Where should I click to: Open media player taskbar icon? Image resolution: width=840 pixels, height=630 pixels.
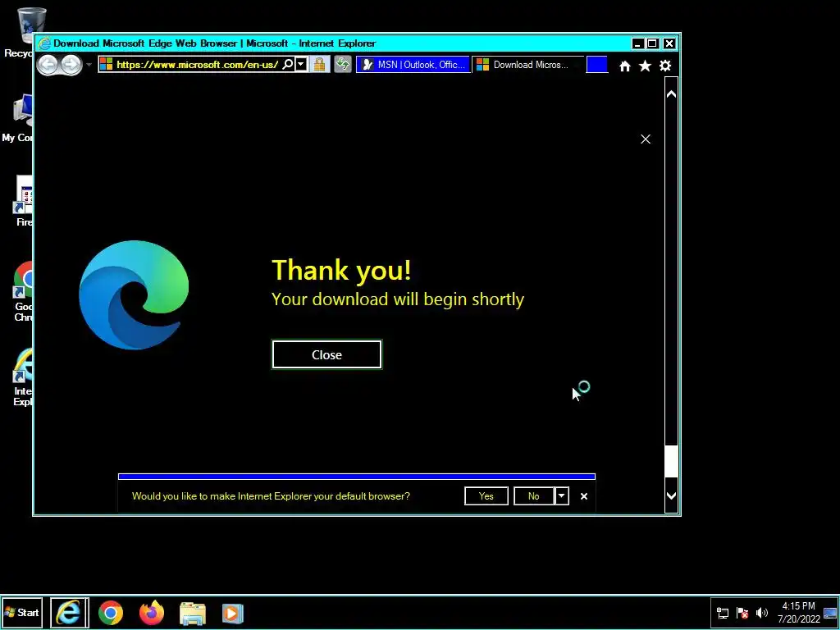[232, 614]
